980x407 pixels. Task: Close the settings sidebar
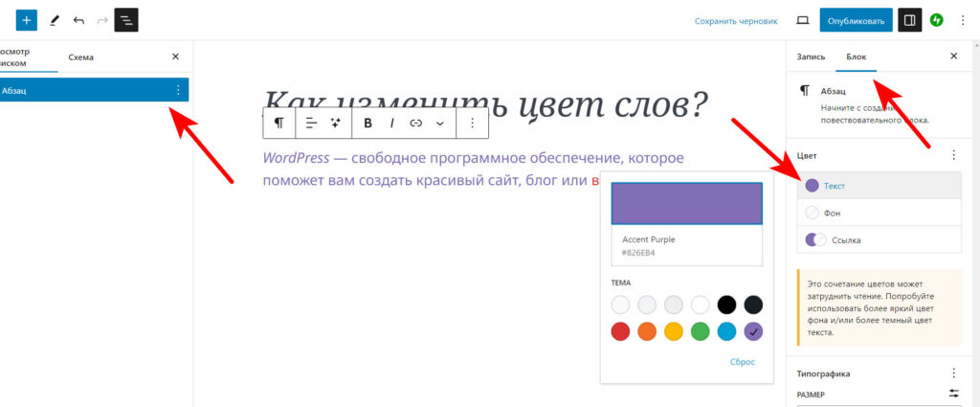click(954, 57)
